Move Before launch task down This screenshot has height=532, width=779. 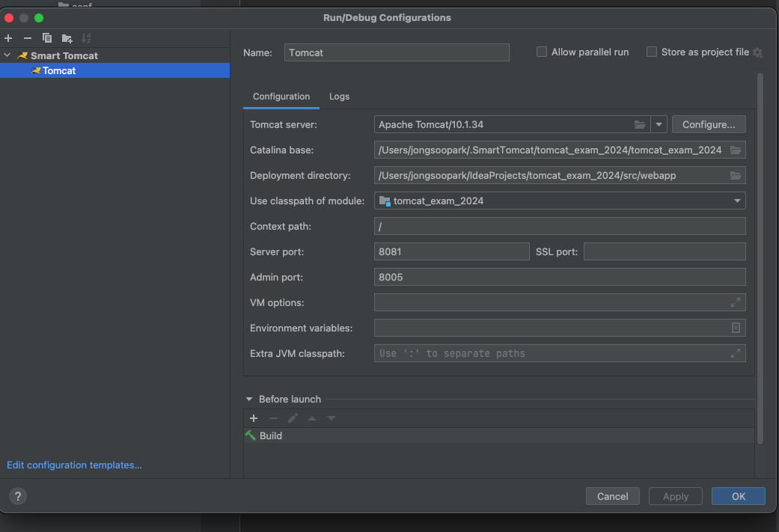pos(332,418)
